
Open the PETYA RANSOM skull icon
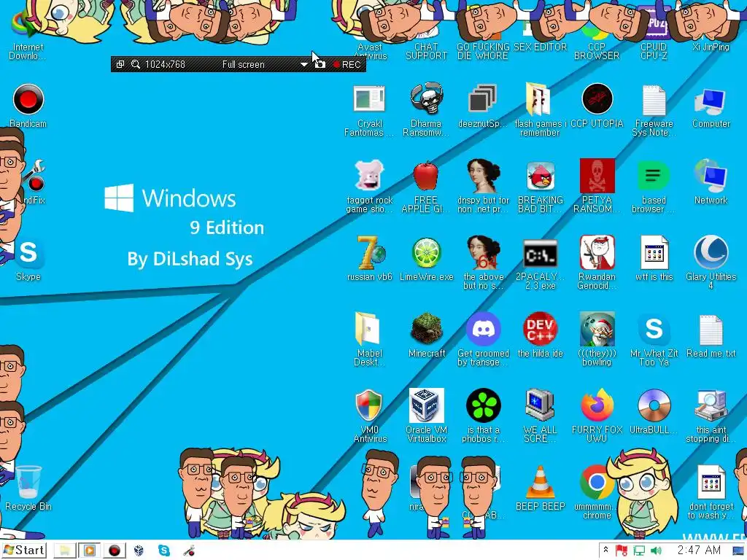[x=597, y=176]
